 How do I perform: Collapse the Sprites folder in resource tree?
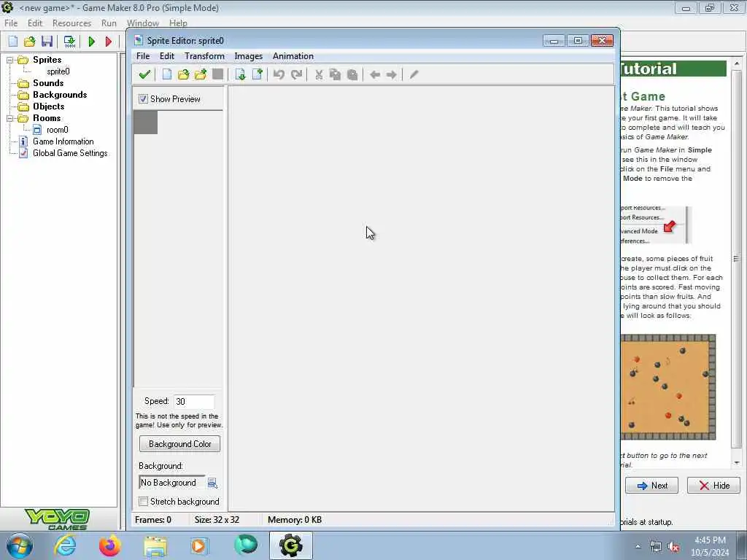pos(9,60)
